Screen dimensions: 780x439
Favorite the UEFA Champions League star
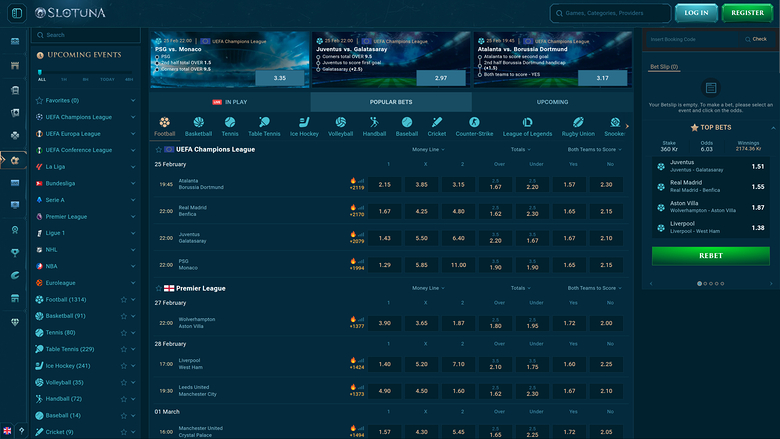159,149
